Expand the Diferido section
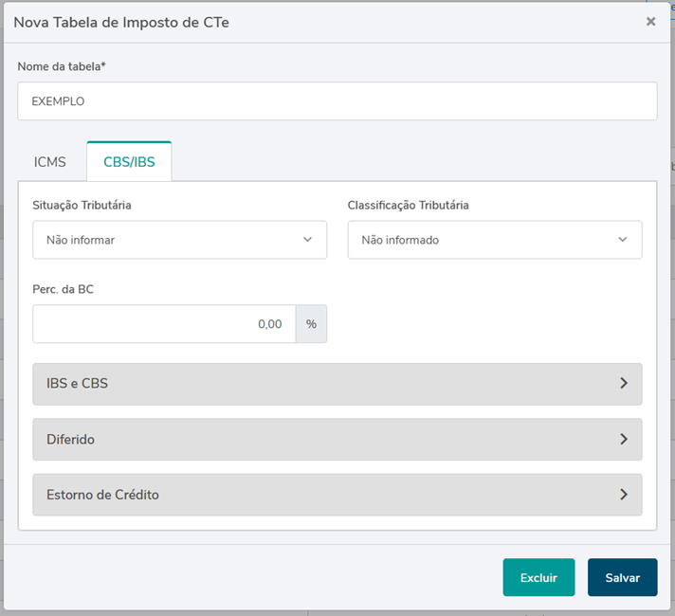The width and height of the screenshot is (675, 616). (337, 440)
